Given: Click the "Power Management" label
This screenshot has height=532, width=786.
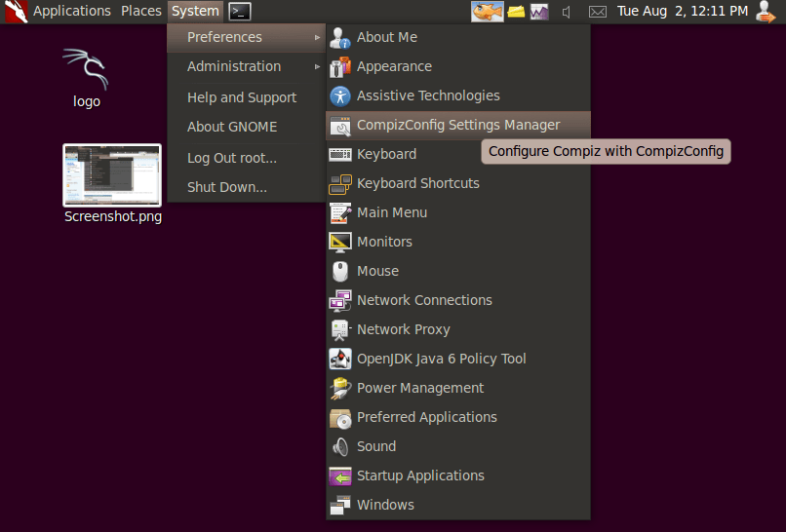Looking at the screenshot, I should click(x=420, y=388).
